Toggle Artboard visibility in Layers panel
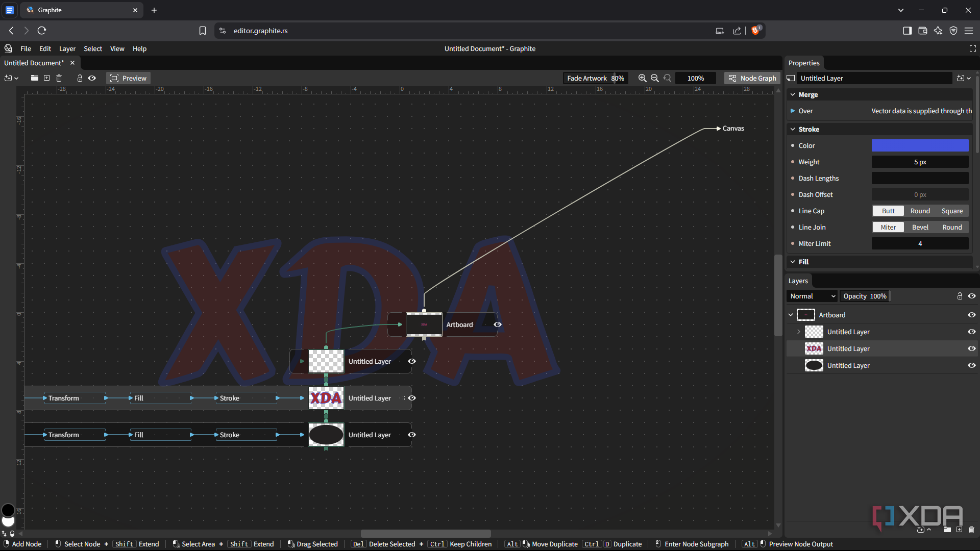980x551 pixels. pos(972,315)
